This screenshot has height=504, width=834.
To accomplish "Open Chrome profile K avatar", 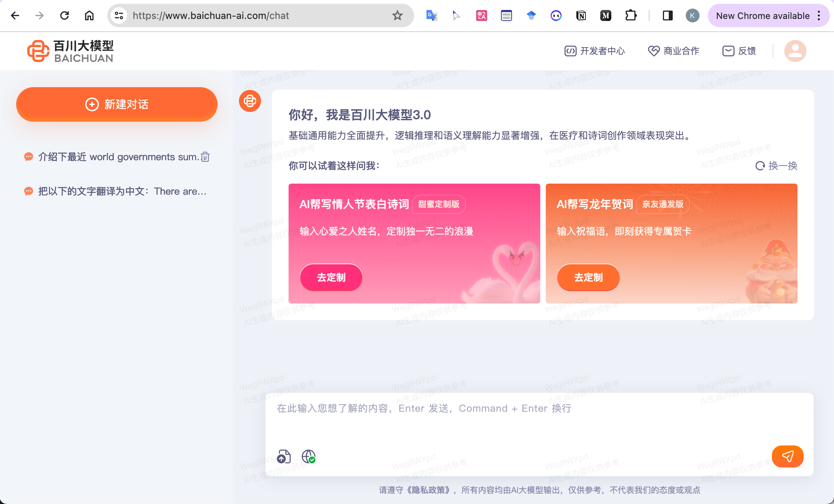I will tap(692, 16).
